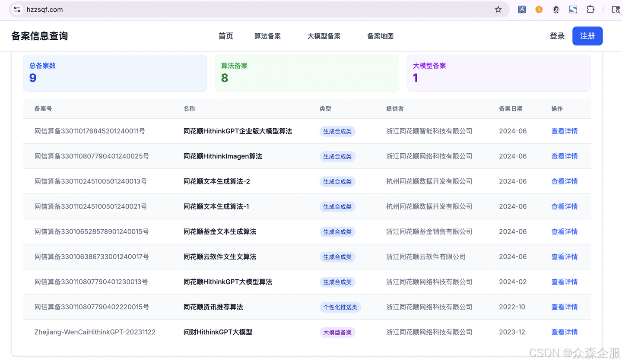622x364 pixels.
Task: Select the name 同花顺HithinkImagen算法
Action: (x=223, y=156)
